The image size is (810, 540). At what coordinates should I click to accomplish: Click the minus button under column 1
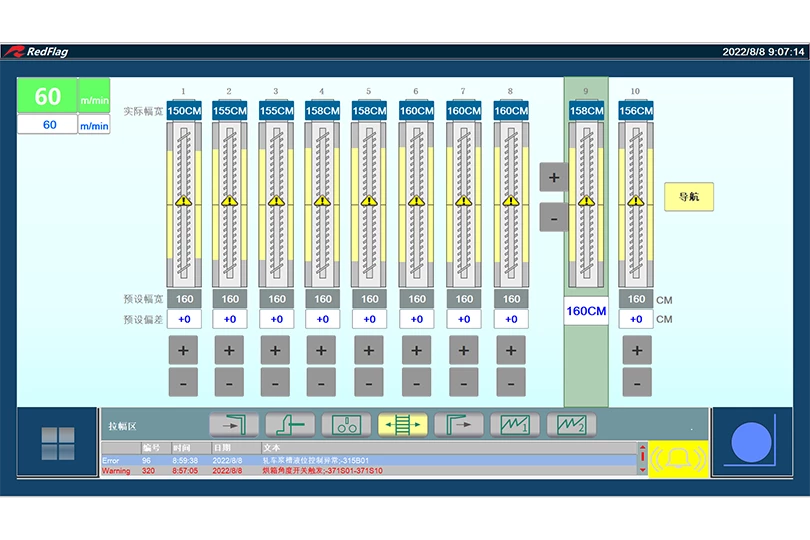(183, 382)
